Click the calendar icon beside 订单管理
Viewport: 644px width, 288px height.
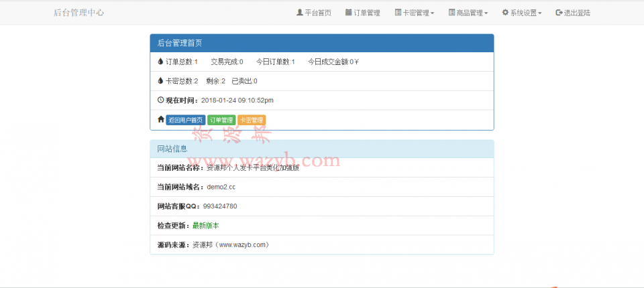point(349,12)
